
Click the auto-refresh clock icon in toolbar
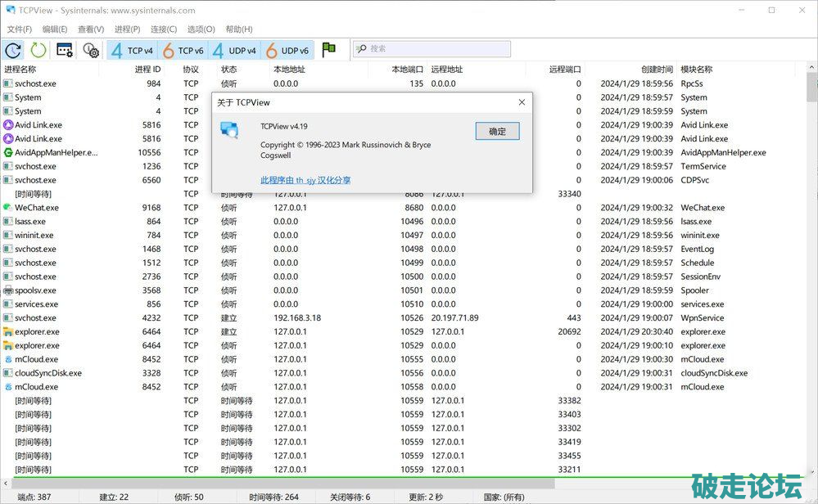point(14,50)
